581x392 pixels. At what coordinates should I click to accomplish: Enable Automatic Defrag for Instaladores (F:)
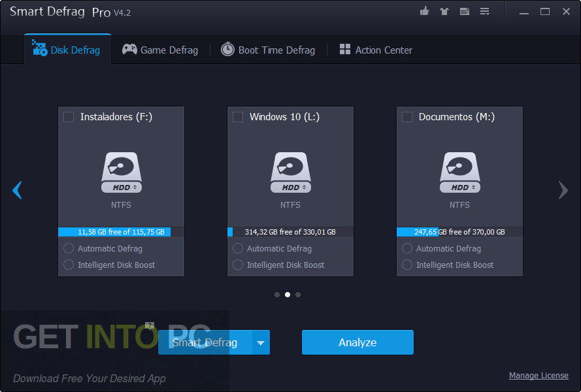pos(69,248)
